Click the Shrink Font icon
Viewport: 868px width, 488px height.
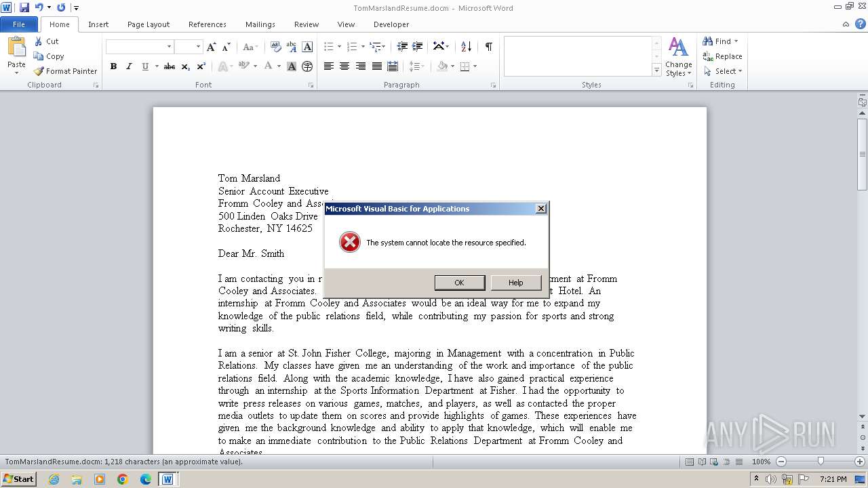tap(226, 47)
